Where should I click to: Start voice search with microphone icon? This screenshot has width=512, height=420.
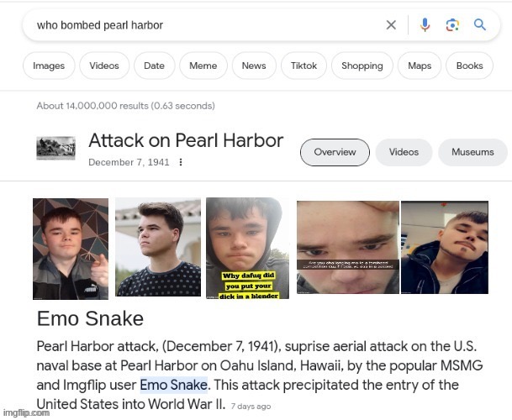tap(425, 25)
